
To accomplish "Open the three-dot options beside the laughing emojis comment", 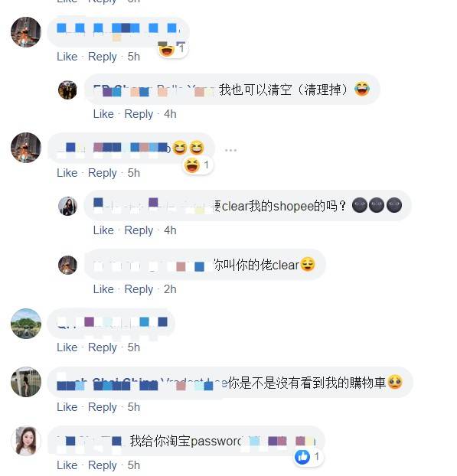I will 230,150.
